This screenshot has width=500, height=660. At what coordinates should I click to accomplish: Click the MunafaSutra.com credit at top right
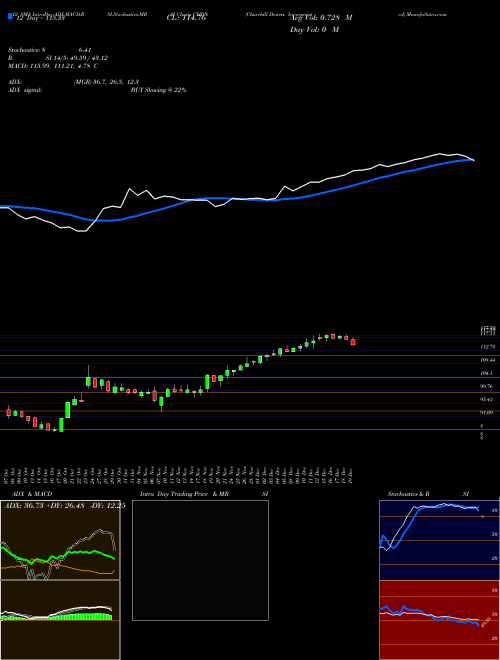(425, 14)
